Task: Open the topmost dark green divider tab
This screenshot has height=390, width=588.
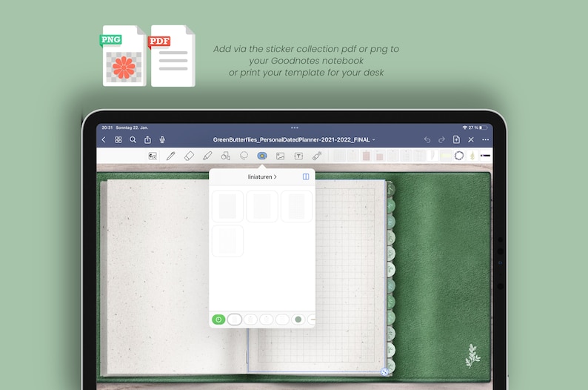Action: (x=390, y=189)
